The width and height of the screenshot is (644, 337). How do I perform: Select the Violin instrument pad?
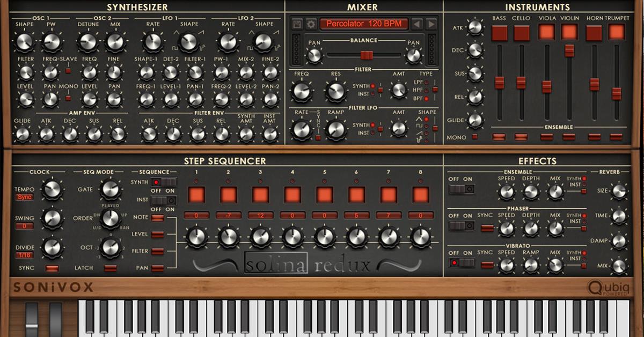pyautogui.click(x=568, y=33)
